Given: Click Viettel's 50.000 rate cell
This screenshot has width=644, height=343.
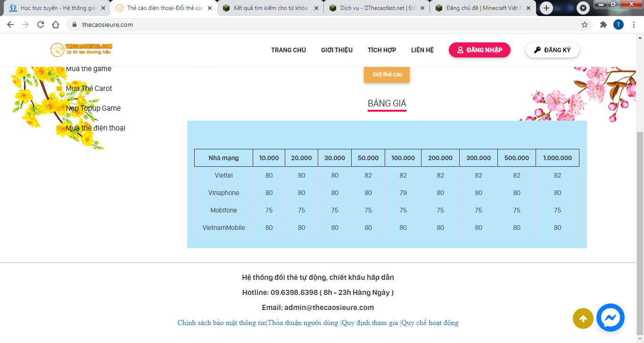Looking at the screenshot, I should 368,175.
